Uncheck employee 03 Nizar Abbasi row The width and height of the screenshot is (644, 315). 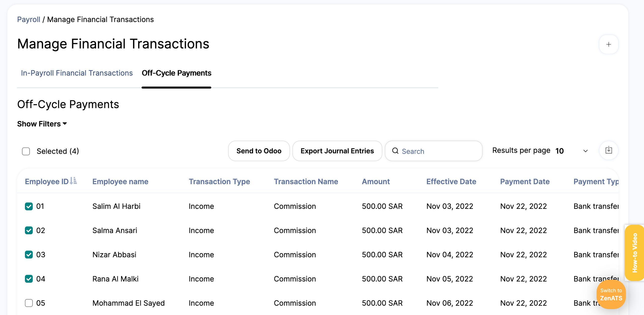(x=29, y=255)
